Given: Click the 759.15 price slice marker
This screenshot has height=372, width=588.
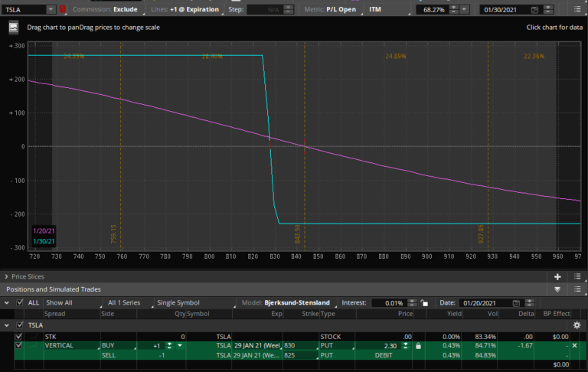Looking at the screenshot, I should 113,234.
